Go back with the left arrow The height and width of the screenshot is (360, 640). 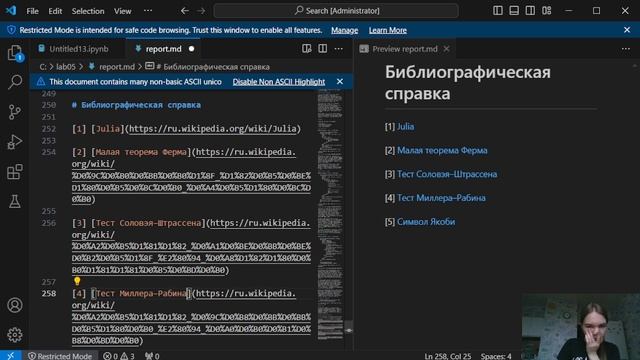click(184, 11)
